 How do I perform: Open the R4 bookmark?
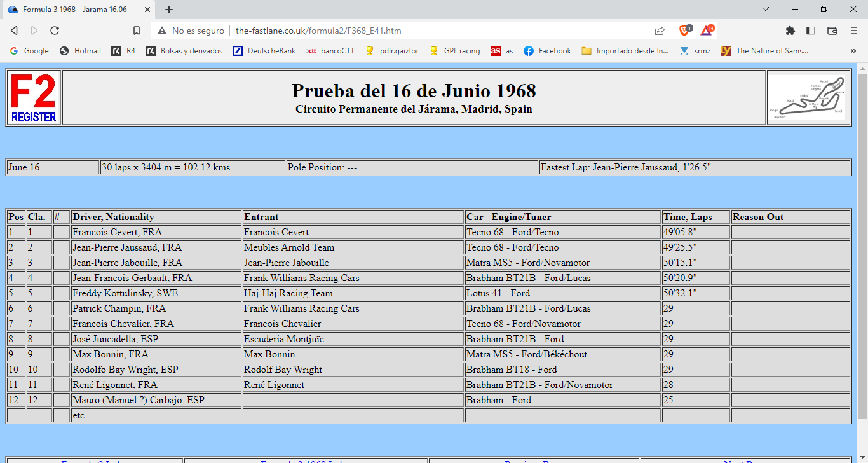coord(123,51)
